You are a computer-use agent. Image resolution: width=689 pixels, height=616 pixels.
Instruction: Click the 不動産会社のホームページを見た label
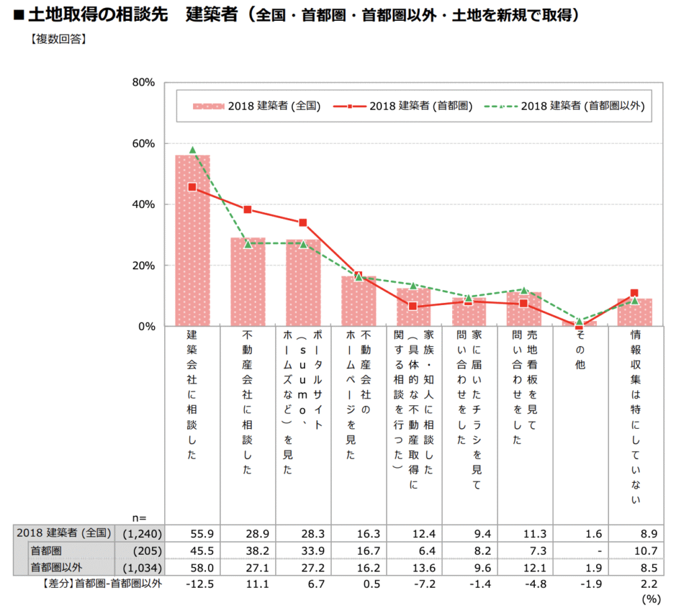[358, 395]
